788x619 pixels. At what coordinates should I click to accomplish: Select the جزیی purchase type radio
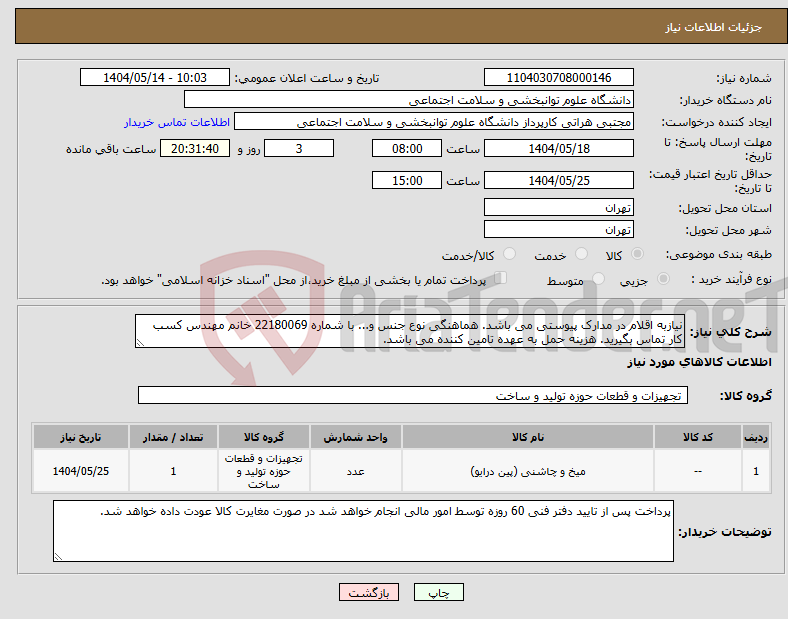(663, 278)
